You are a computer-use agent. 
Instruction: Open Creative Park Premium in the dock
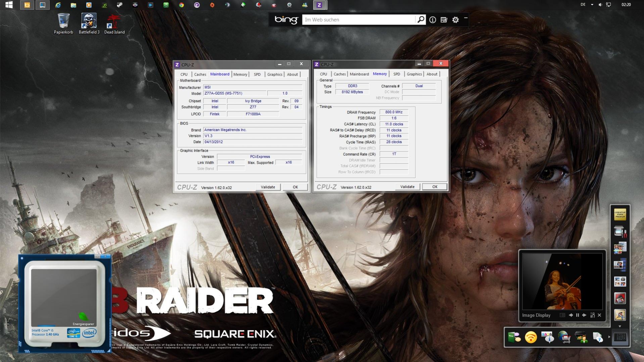coord(620,214)
